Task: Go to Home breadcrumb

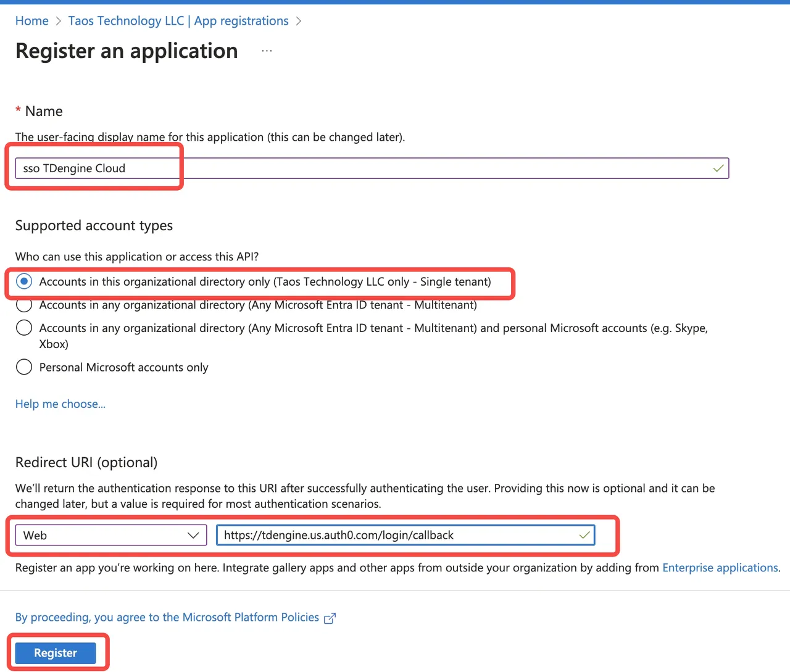Action: 32,21
